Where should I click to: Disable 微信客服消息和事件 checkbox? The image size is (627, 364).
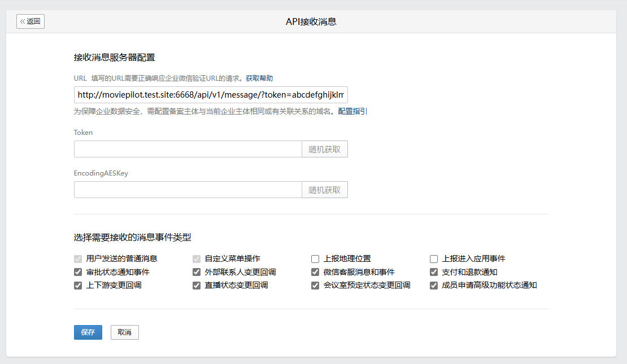tap(315, 272)
